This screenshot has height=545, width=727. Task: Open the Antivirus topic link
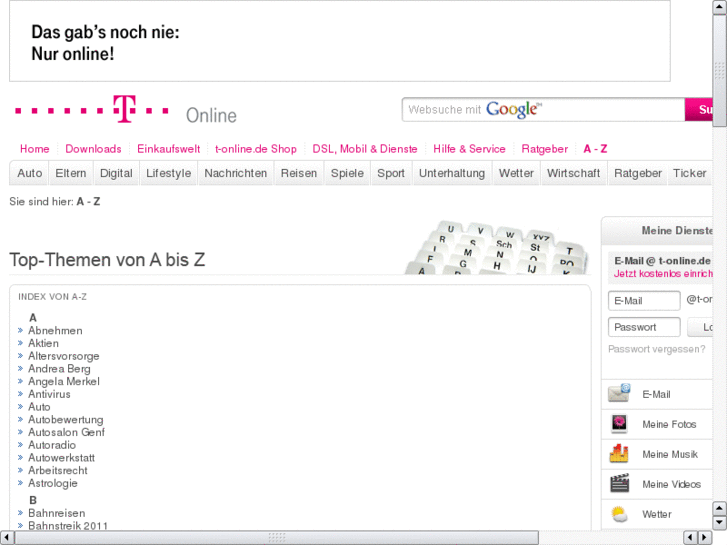(49, 394)
